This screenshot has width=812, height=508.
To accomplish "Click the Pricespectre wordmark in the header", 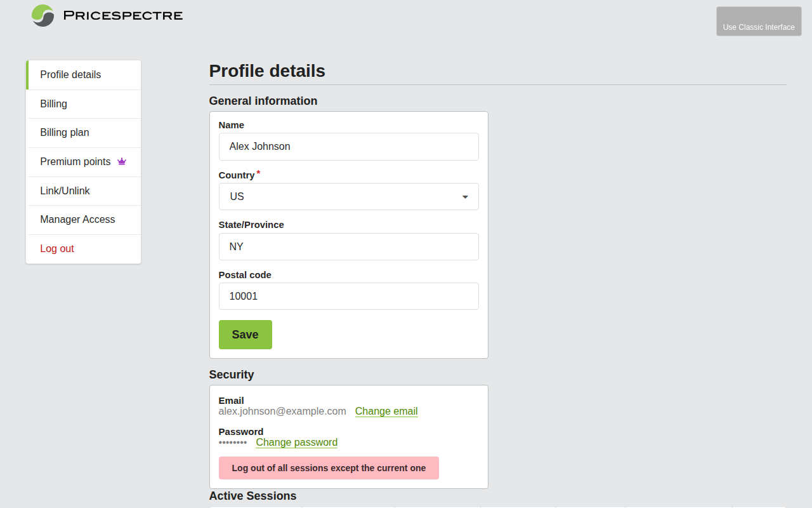I will click(122, 15).
